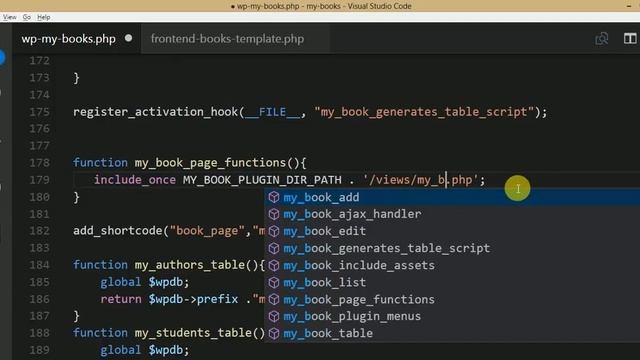Click the cube icon beside my_book_page_functions
Image resolution: width=640 pixels, height=360 pixels.
coord(274,299)
